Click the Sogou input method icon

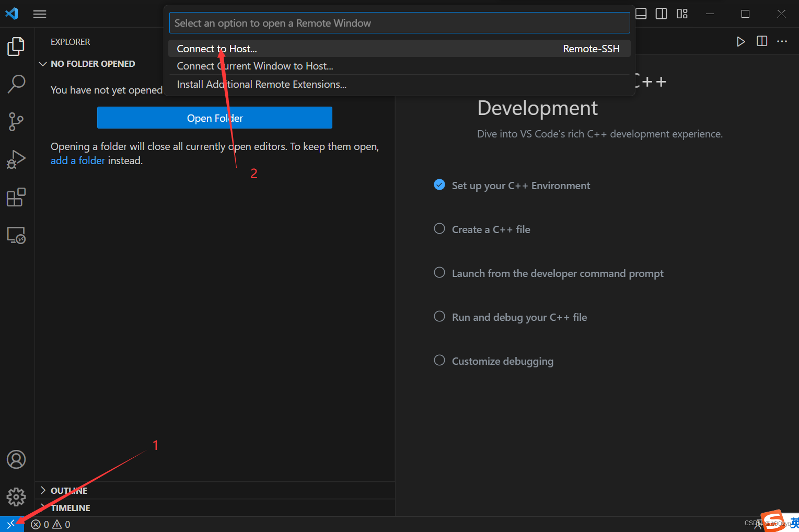coord(774,521)
